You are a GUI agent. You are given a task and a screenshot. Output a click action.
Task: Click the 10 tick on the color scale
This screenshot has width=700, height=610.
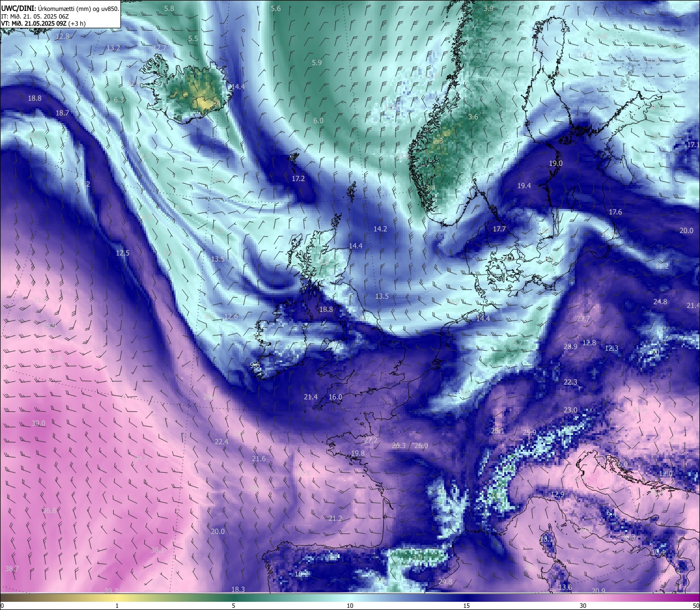350,606
